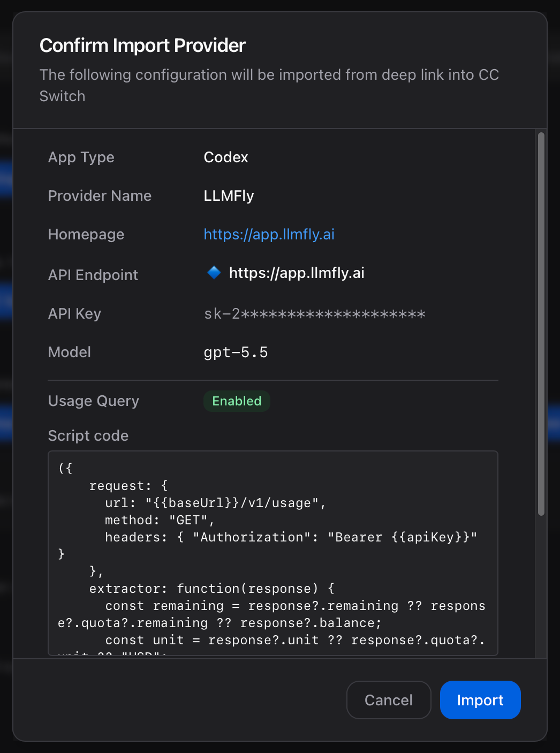
Task: Click the Script code label
Action: [x=88, y=436]
